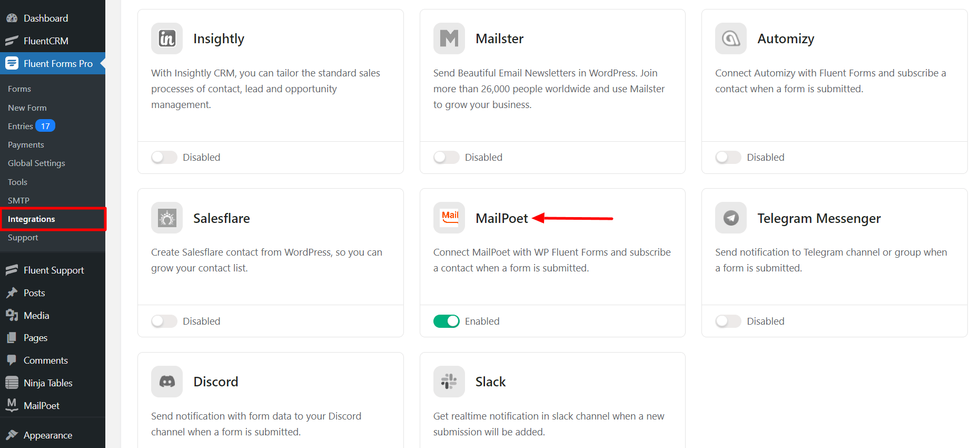Click the Automizy logo icon

coord(730,38)
